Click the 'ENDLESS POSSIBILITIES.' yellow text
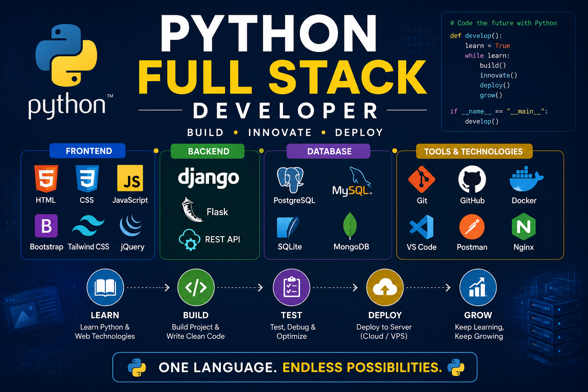588x392 pixels. point(362,367)
